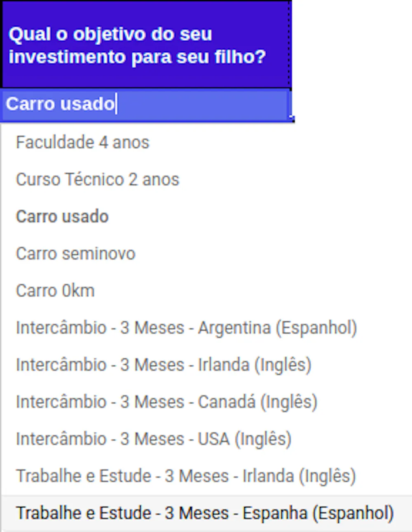412x532 pixels.
Task: Select the "Faculdade 4 anos" option
Action: click(x=82, y=143)
